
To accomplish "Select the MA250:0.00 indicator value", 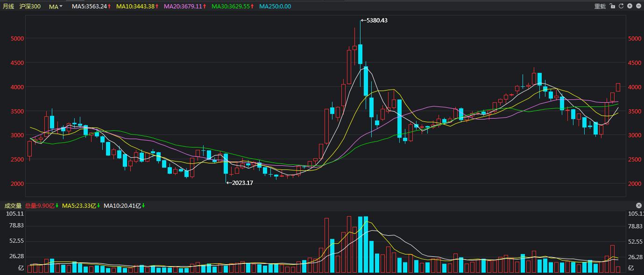I will tap(275, 7).
